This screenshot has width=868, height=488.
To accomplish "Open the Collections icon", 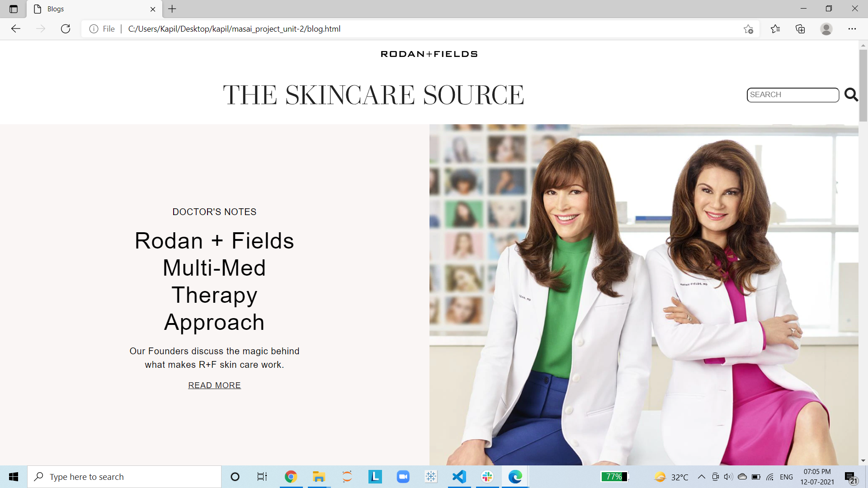I will coord(800,29).
